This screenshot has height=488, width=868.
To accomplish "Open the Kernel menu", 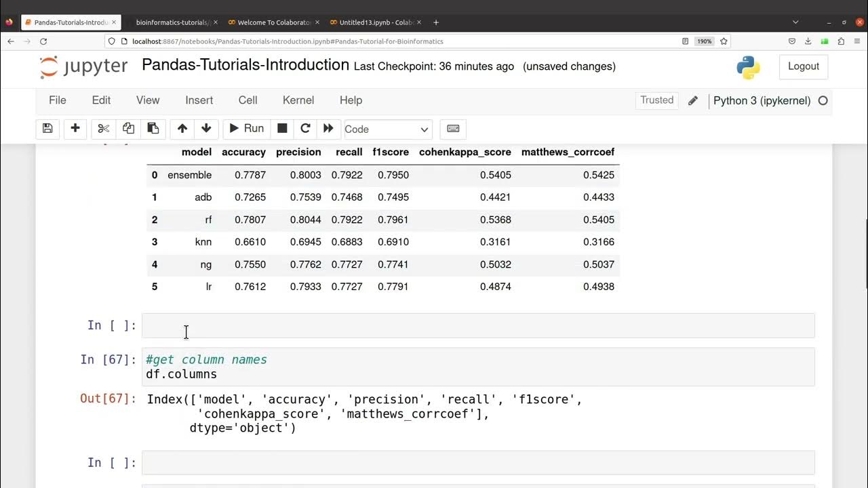I will coord(298,100).
